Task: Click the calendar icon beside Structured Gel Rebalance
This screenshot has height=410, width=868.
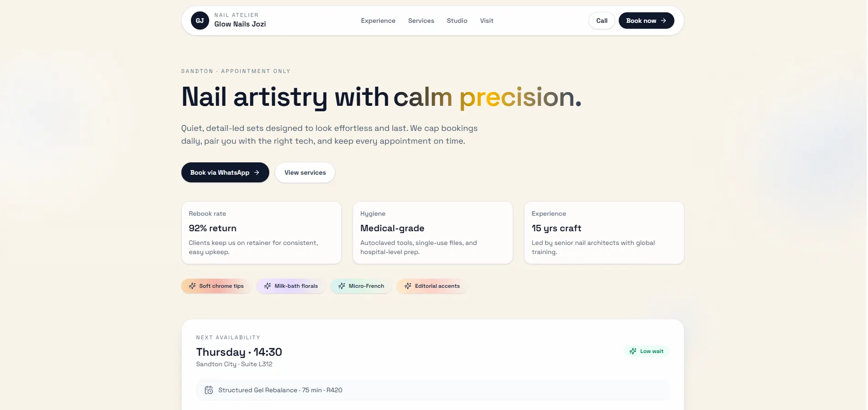Action: [x=209, y=390]
